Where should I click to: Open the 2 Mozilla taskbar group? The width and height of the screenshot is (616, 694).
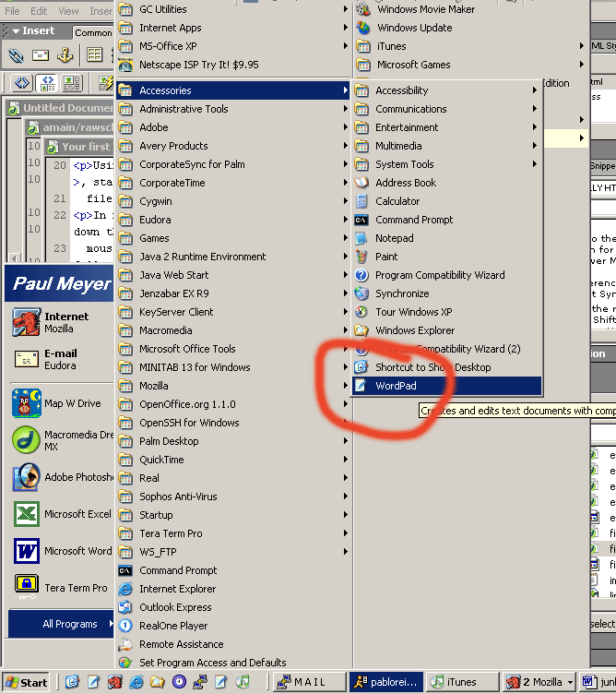tap(538, 682)
